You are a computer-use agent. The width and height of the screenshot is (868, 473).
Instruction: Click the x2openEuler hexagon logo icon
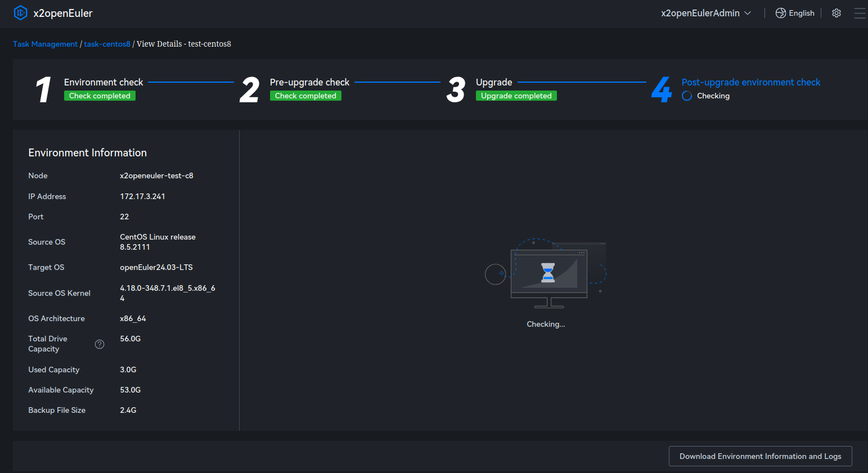pos(20,13)
